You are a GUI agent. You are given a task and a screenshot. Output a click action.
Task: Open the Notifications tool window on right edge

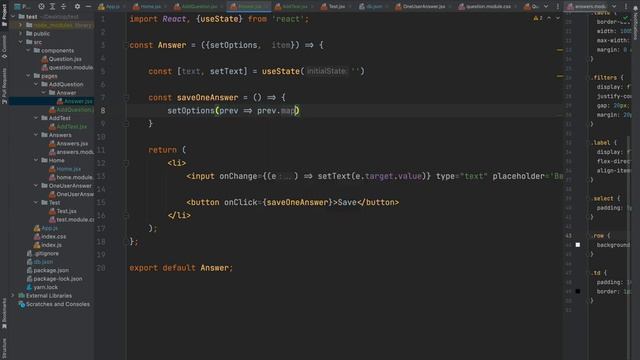(x=636, y=24)
